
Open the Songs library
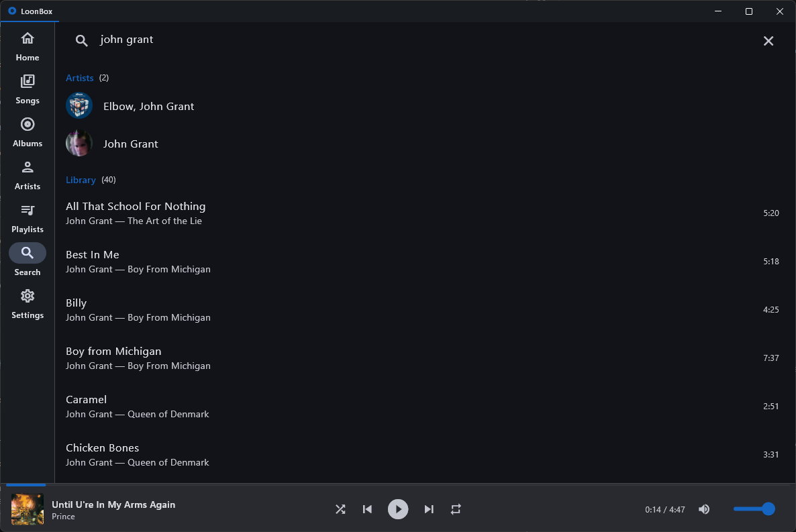point(27,88)
